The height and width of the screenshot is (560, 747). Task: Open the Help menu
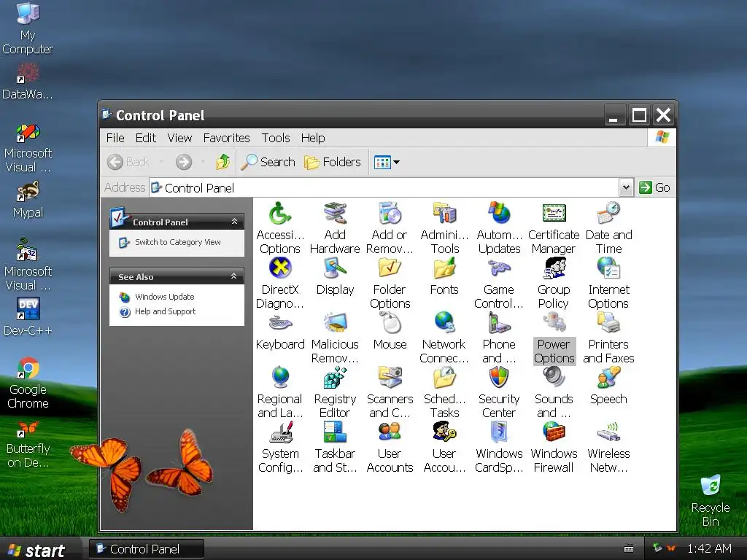click(x=312, y=138)
